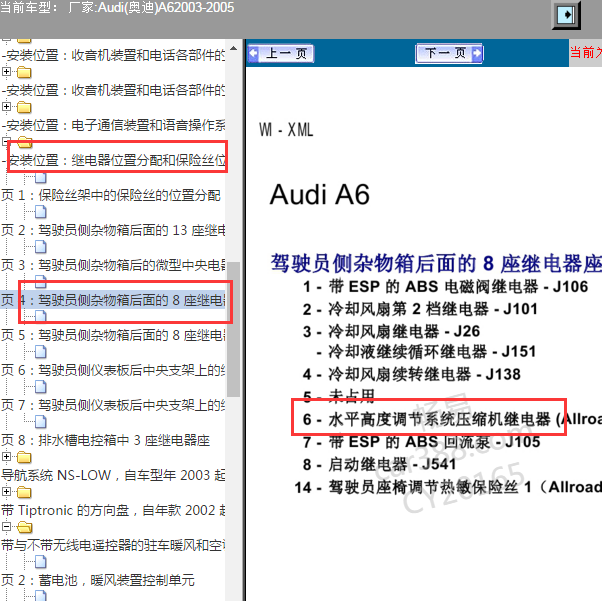Open tree item 页 8：排水槽电控箱中 3 座继电器座
Image resolution: width=602 pixels, height=601 pixels.
coord(106,440)
